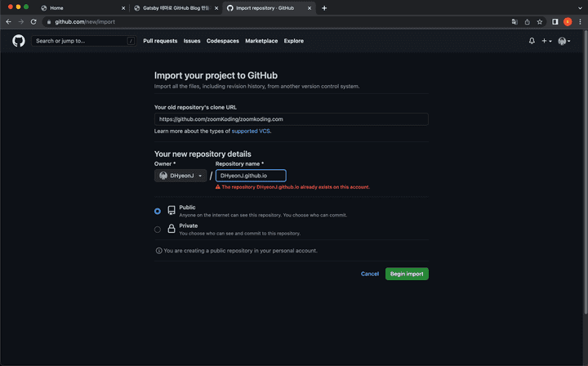Open a new browser tab
Viewport: 588px width, 366px height.
point(324,8)
